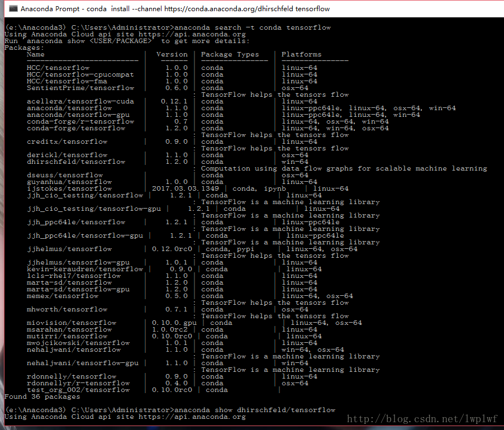Select 'jjh_ppc64le/tensorflow-gpu' package name
Screen dimensions: 504x430
click(85, 236)
